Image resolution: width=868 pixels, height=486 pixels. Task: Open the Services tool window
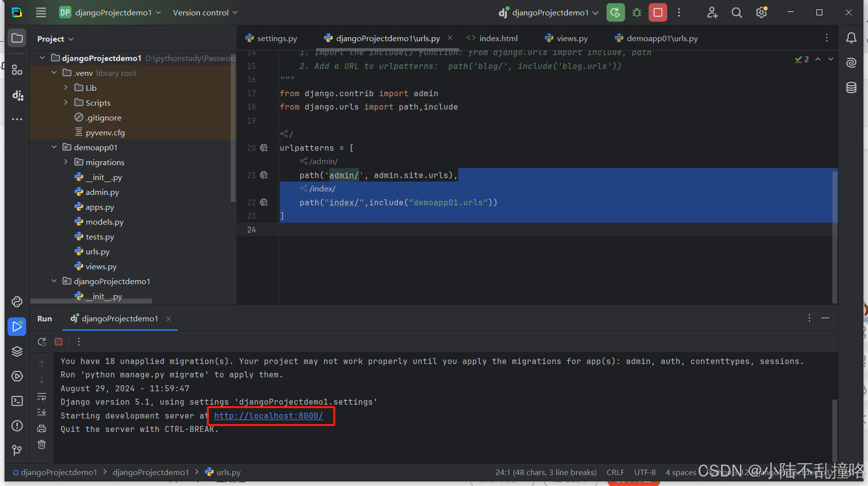[x=17, y=376]
